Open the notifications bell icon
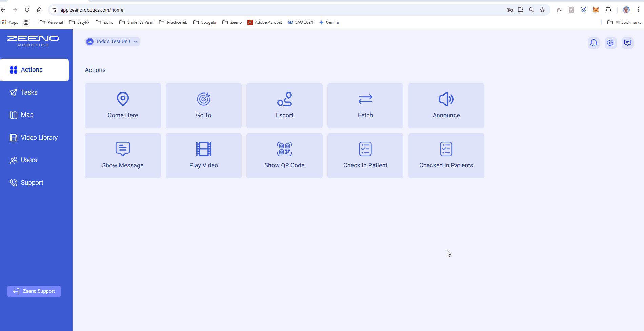 (x=593, y=43)
